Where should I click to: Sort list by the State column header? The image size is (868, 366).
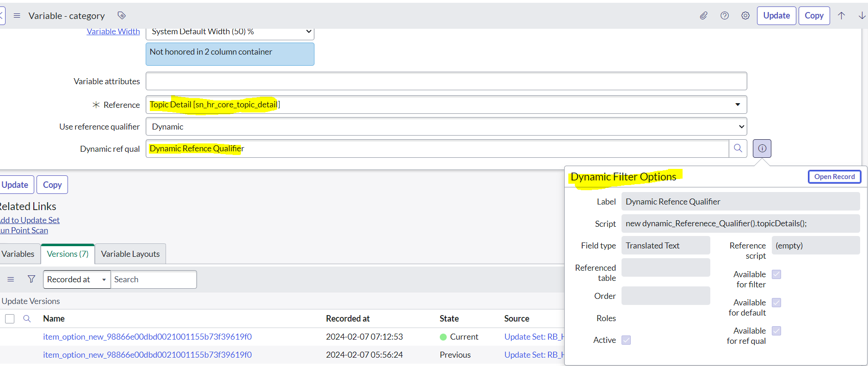point(449,319)
